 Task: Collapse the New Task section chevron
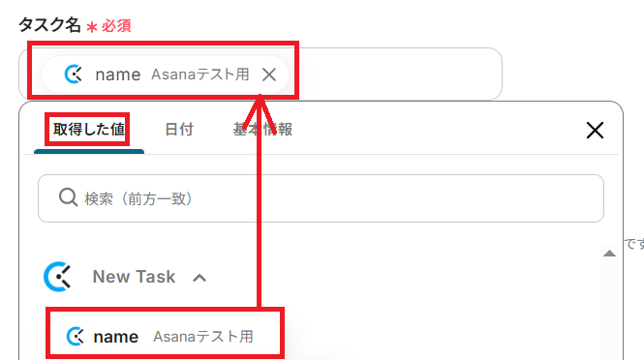pos(199,278)
